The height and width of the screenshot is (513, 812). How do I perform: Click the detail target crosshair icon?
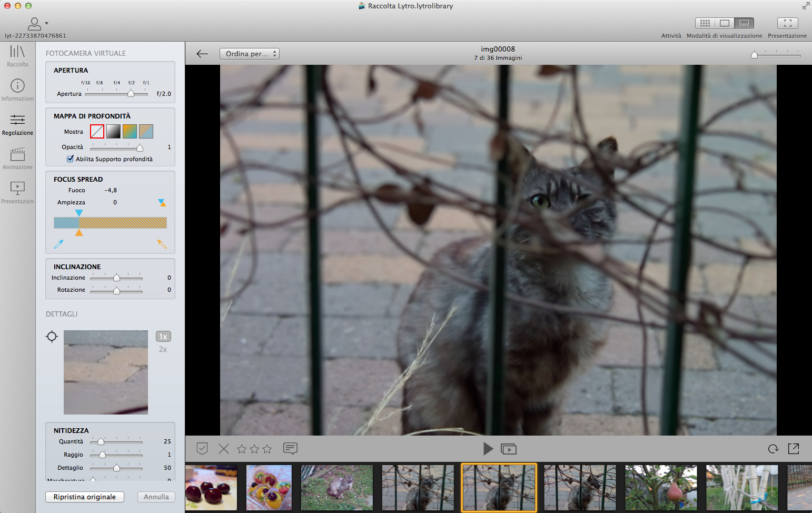click(x=52, y=337)
